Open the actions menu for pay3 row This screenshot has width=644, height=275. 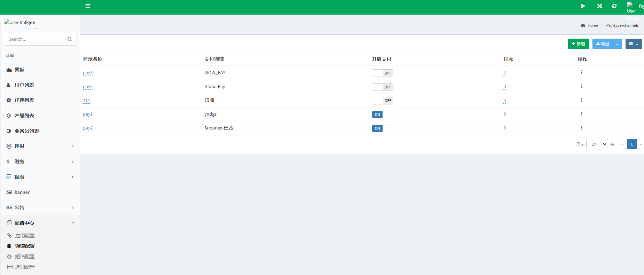[x=581, y=72]
